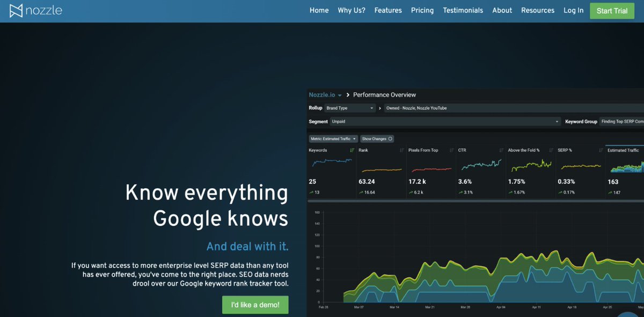The width and height of the screenshot is (644, 317).
Task: Click the breadcrumb chevron before Performance Overview
Action: pos(348,95)
